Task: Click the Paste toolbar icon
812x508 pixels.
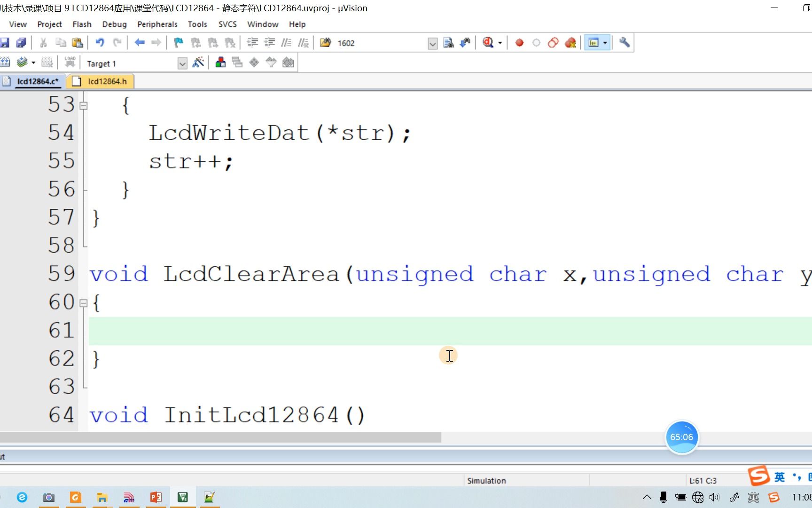Action: click(78, 43)
